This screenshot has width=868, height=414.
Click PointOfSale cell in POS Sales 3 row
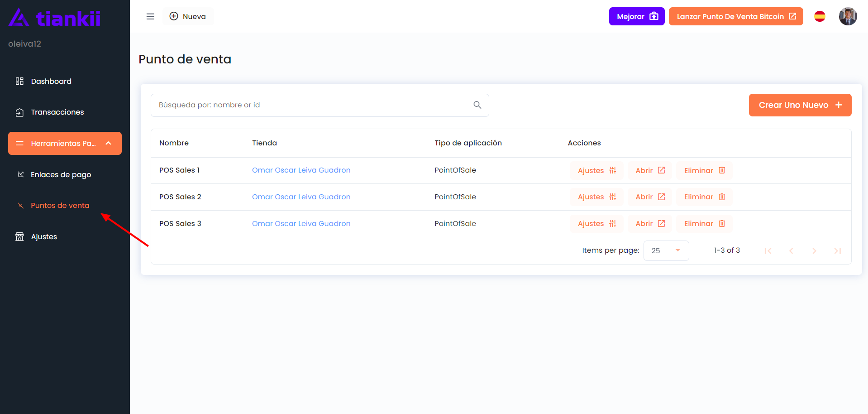click(x=455, y=223)
